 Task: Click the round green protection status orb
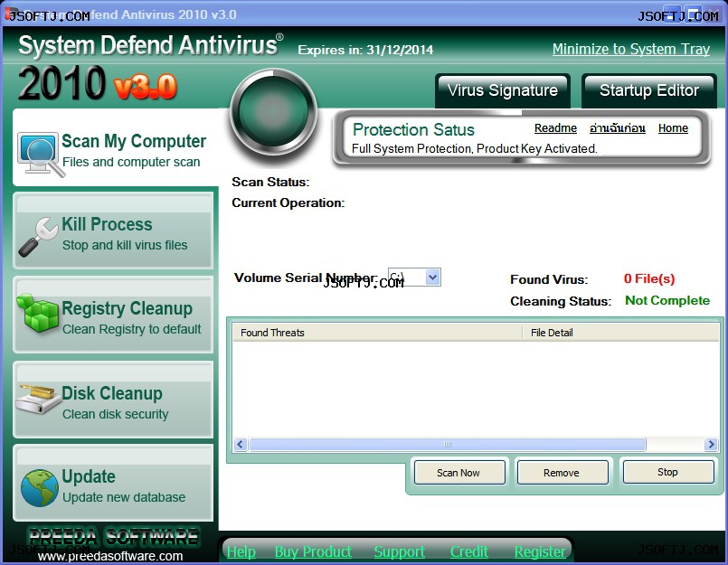[x=274, y=111]
